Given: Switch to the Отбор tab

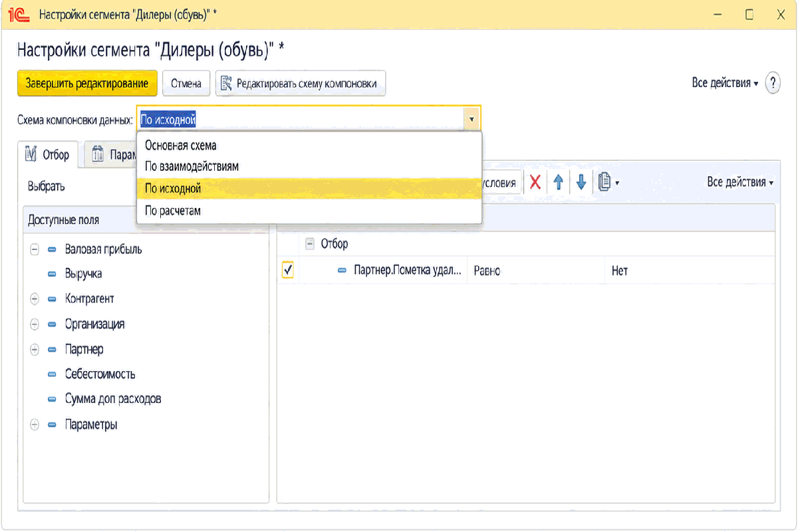Looking at the screenshot, I should click(48, 155).
